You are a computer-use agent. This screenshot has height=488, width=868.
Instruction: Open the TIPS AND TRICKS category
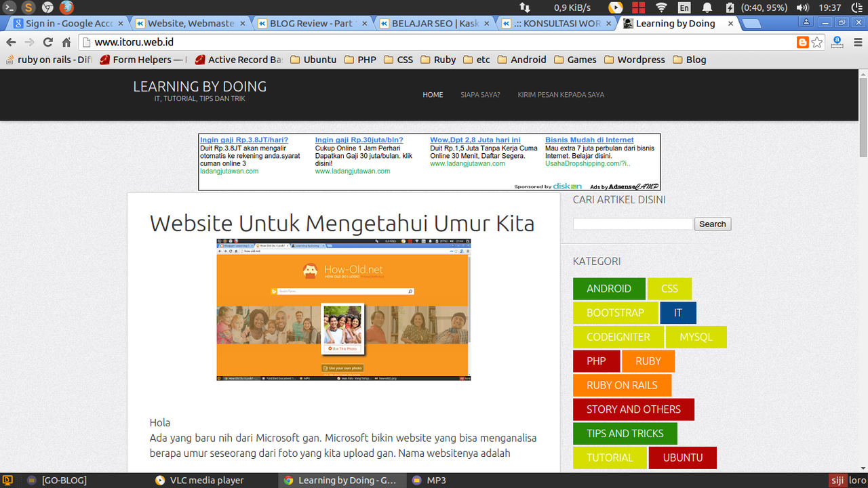coord(625,434)
